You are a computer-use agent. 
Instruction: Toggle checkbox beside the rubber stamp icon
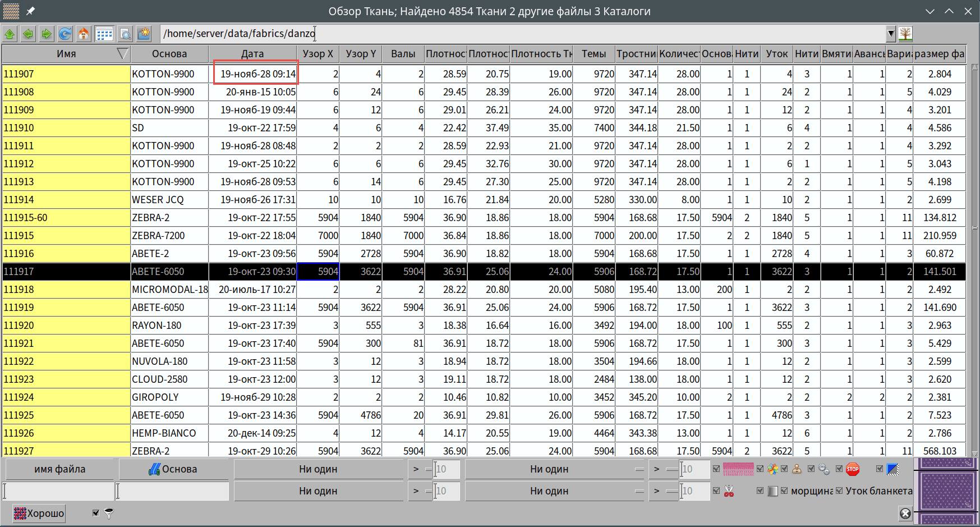(x=784, y=469)
